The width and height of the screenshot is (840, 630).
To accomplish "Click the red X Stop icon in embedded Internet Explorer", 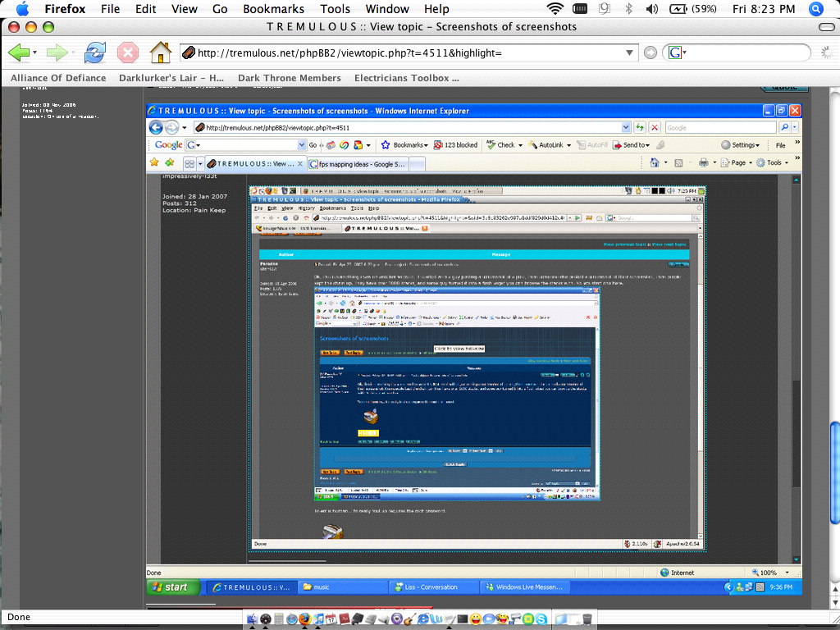I will 655,127.
